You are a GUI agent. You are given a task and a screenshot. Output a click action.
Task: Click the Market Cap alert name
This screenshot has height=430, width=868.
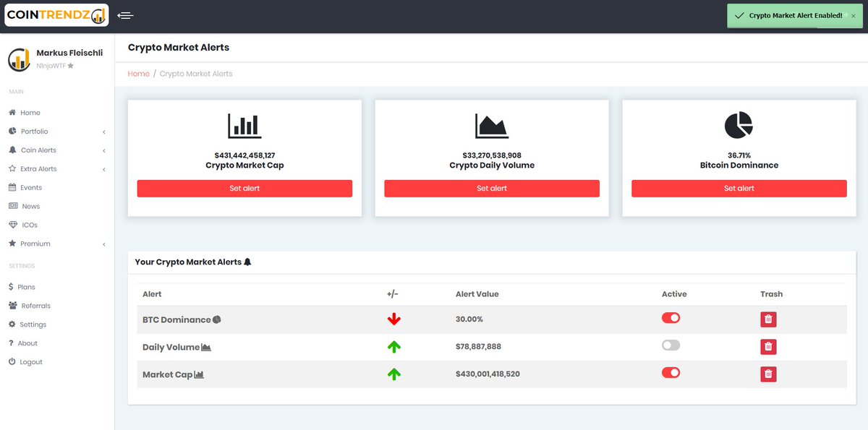(168, 374)
